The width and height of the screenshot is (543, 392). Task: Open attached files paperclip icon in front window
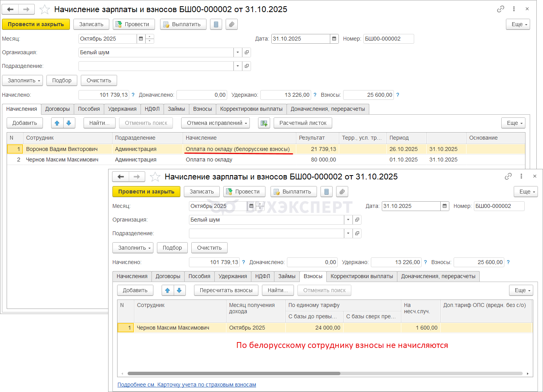pyautogui.click(x=342, y=192)
